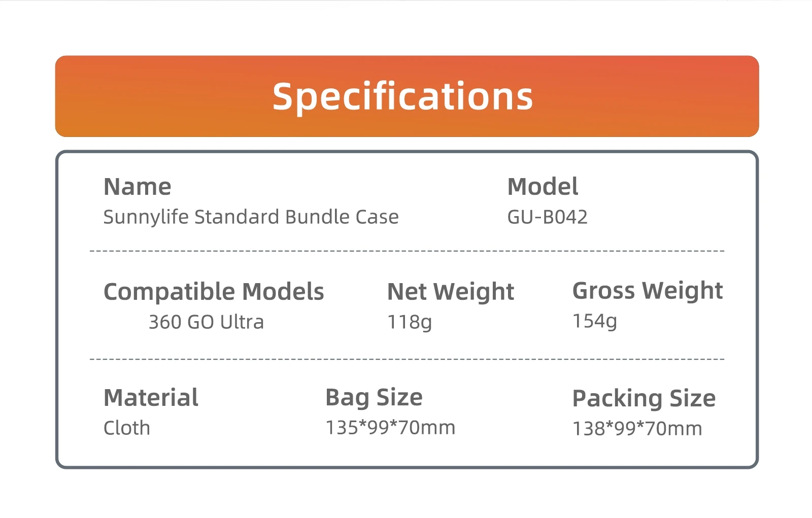The image size is (812, 518).
Task: Click the dashed divider above Material row
Action: pyautogui.click(x=407, y=359)
